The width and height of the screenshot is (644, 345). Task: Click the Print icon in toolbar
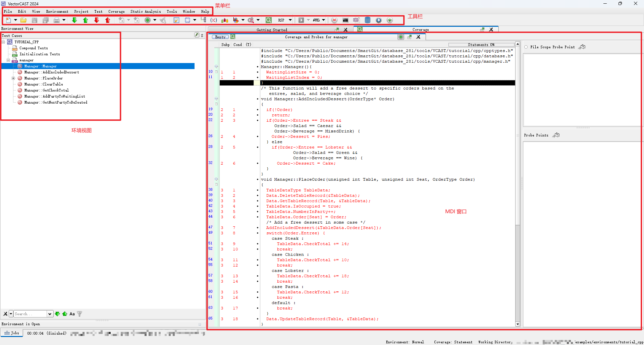(x=57, y=20)
